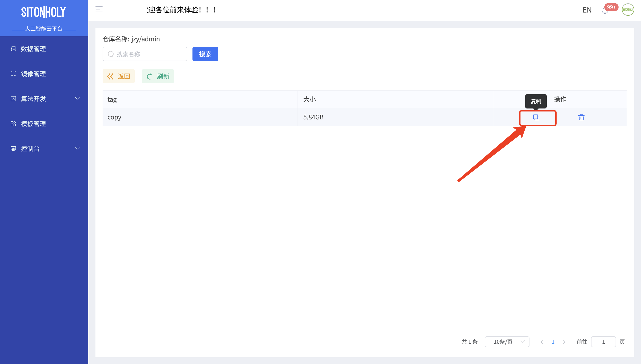Expand the 算法开发 submenu chevron

pyautogui.click(x=78, y=98)
